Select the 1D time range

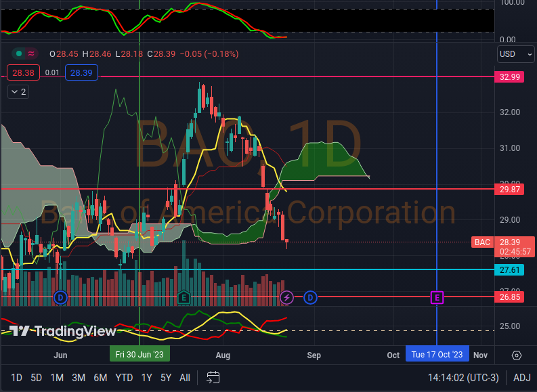click(x=16, y=378)
